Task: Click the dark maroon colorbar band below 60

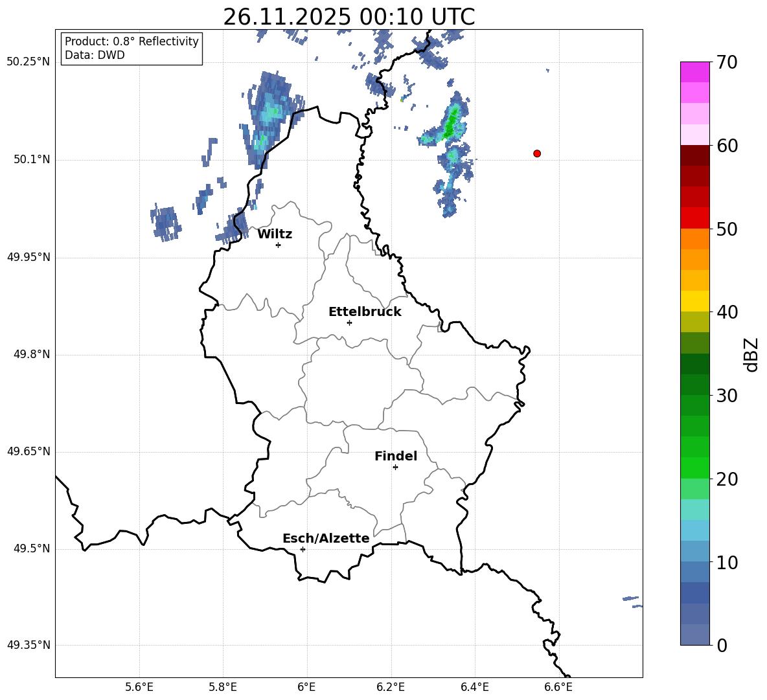Action: click(695, 155)
